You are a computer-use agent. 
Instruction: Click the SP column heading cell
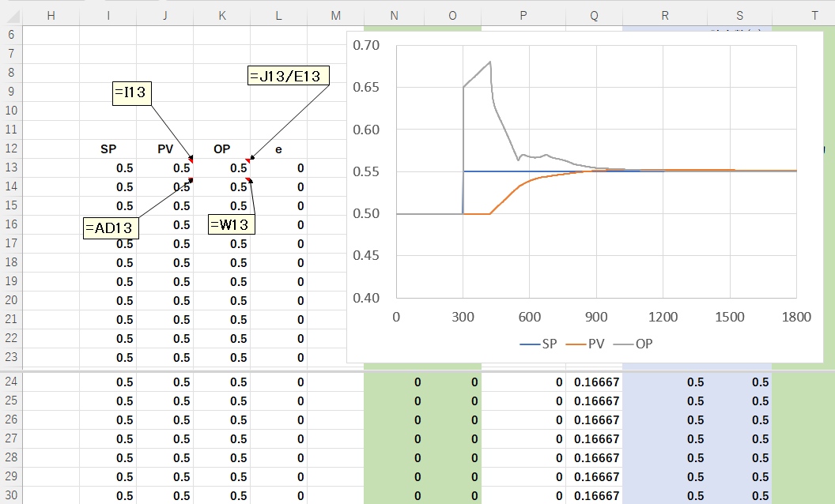pyautogui.click(x=108, y=149)
